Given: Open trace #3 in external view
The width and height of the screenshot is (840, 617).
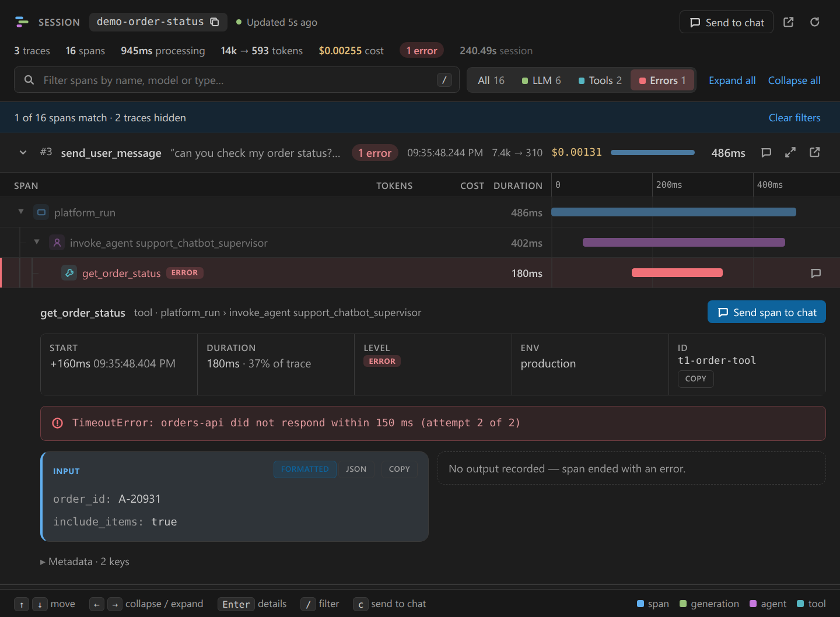Looking at the screenshot, I should [x=815, y=153].
